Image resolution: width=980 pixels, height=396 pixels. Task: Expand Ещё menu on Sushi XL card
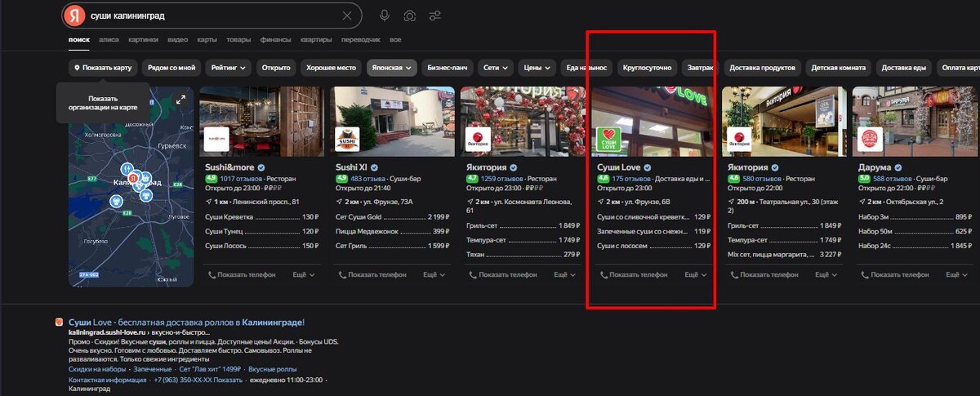(x=434, y=275)
